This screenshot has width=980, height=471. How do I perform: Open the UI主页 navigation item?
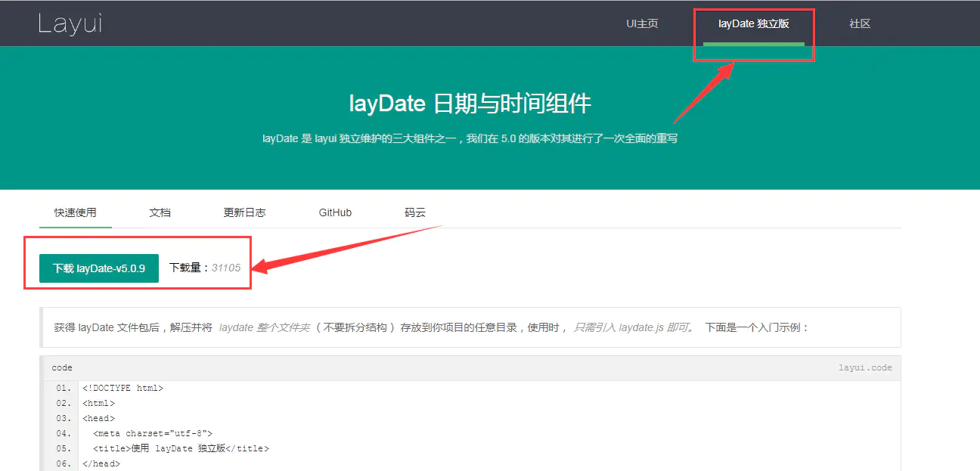coord(641,23)
